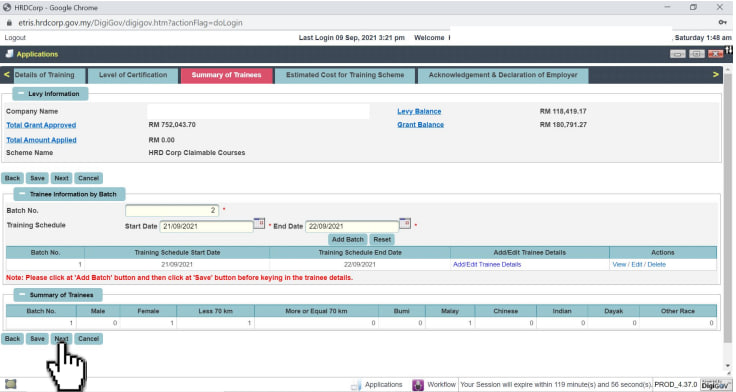736x392 pixels.
Task: Click the Chinese column header
Action: coord(506,311)
